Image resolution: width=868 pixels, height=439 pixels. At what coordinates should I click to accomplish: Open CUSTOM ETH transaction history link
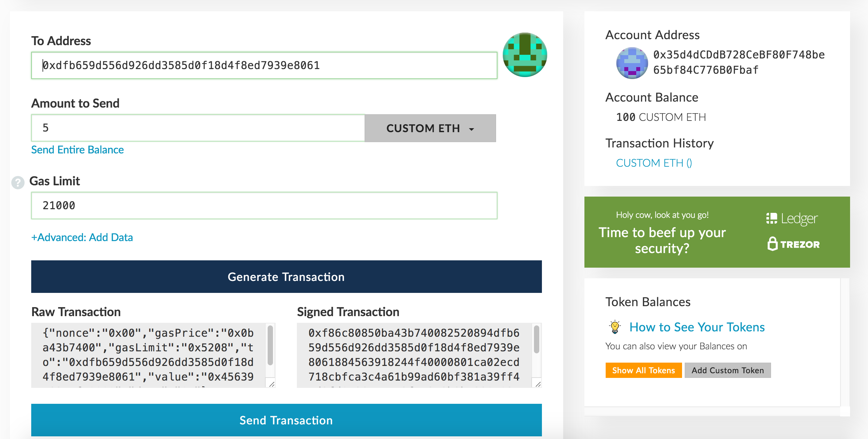pyautogui.click(x=654, y=163)
